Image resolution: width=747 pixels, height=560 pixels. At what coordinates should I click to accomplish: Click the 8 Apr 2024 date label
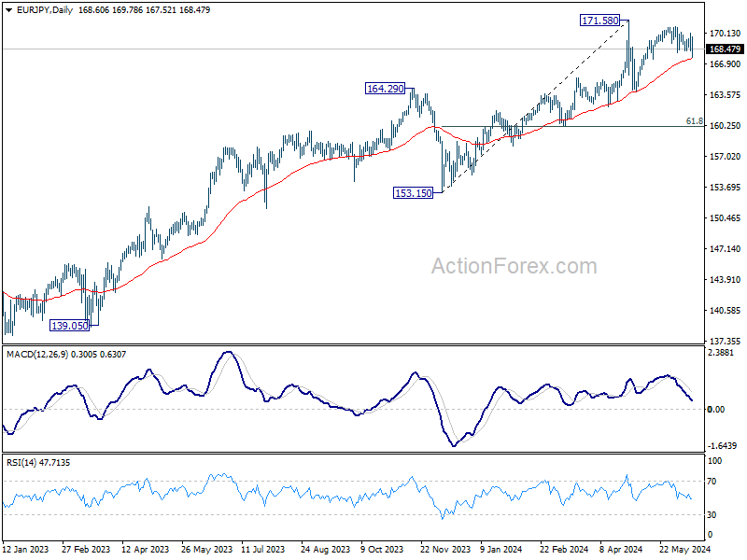pyautogui.click(x=621, y=550)
